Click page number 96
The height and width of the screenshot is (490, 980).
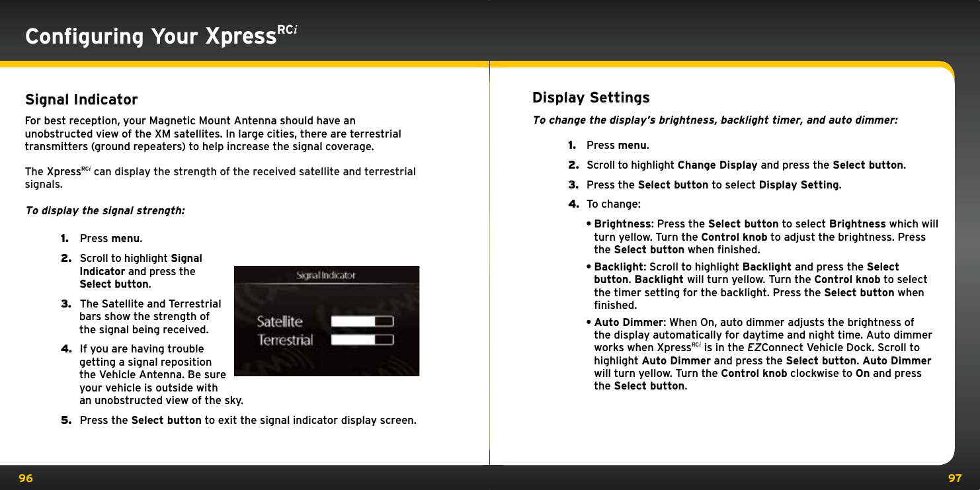(25, 478)
